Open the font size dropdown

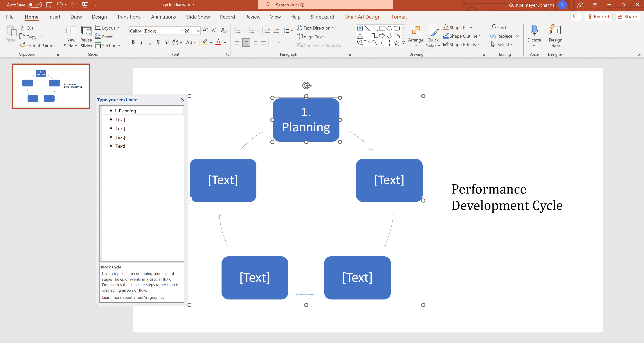pyautogui.click(x=198, y=31)
